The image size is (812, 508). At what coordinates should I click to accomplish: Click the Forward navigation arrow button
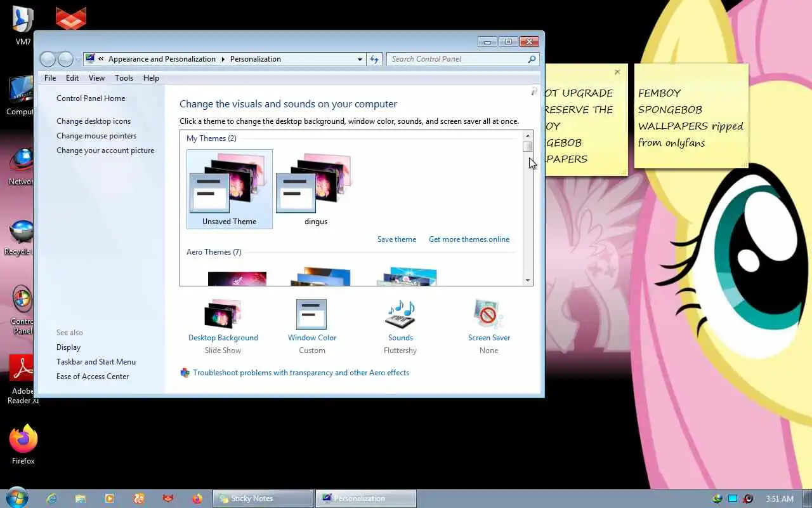click(x=66, y=59)
